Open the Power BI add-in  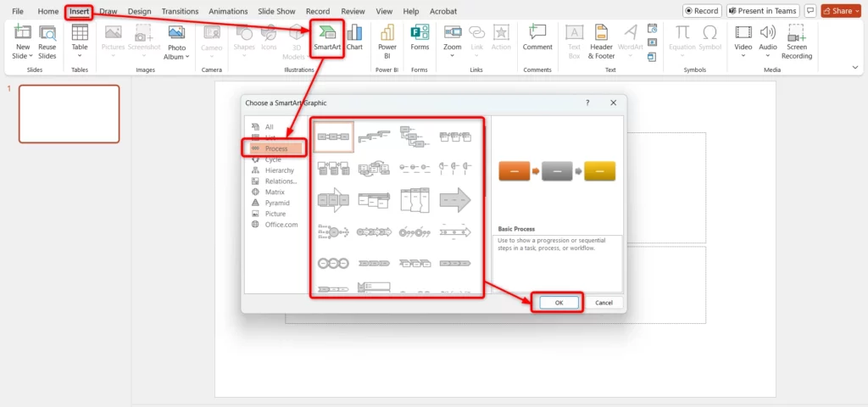[387, 39]
